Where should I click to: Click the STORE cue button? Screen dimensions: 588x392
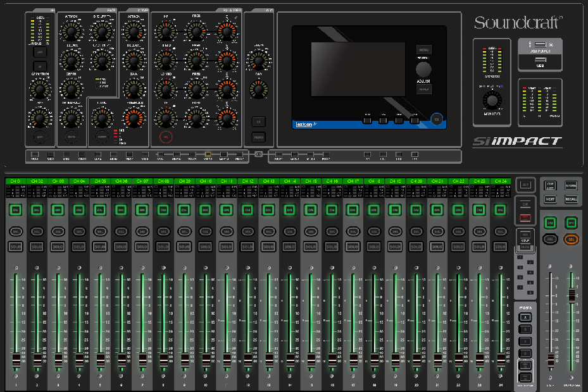click(571, 185)
